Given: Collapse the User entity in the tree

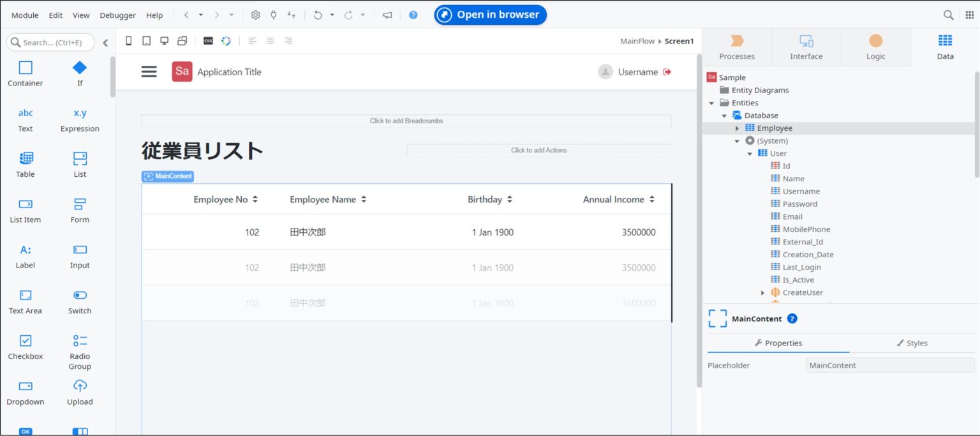Looking at the screenshot, I should pos(751,153).
